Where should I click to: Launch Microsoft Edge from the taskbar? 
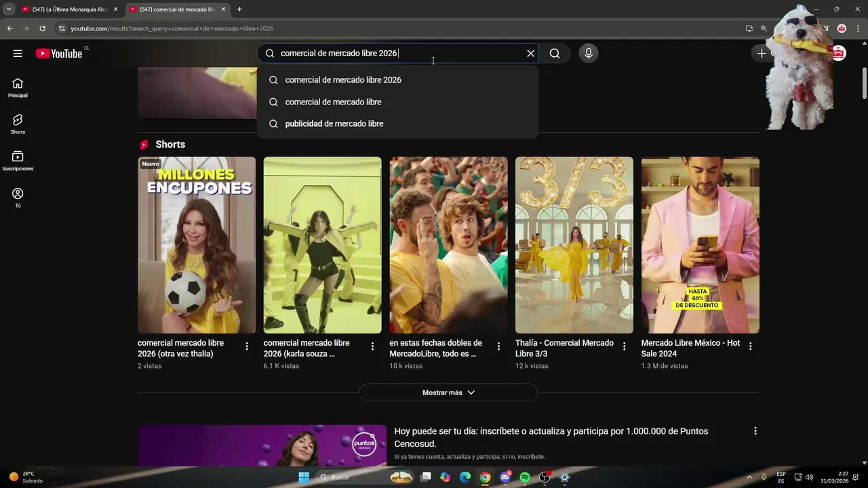pyautogui.click(x=465, y=477)
